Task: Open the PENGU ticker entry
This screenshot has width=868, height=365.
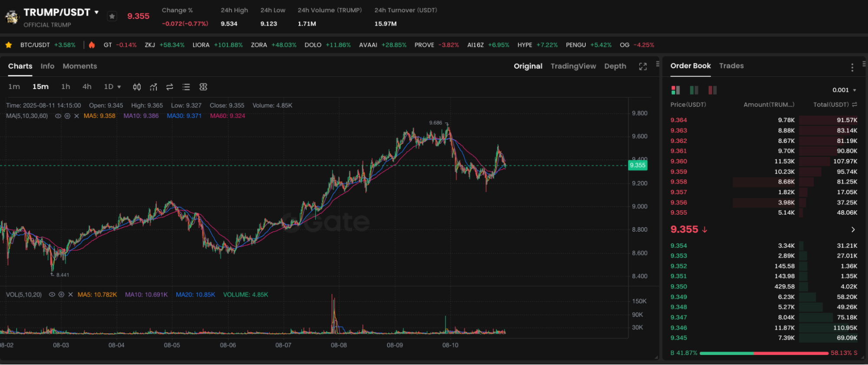Action: 588,45
